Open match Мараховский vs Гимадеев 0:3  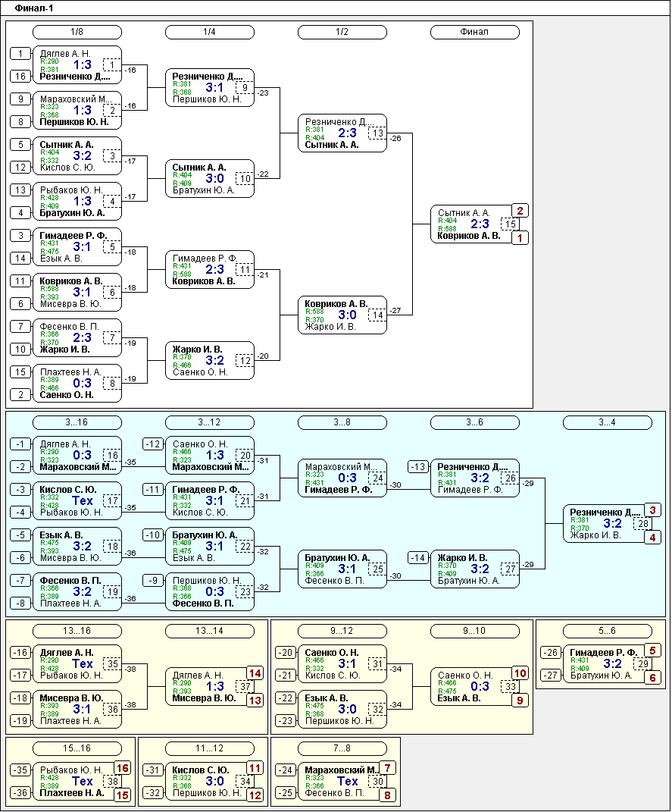click(x=342, y=478)
